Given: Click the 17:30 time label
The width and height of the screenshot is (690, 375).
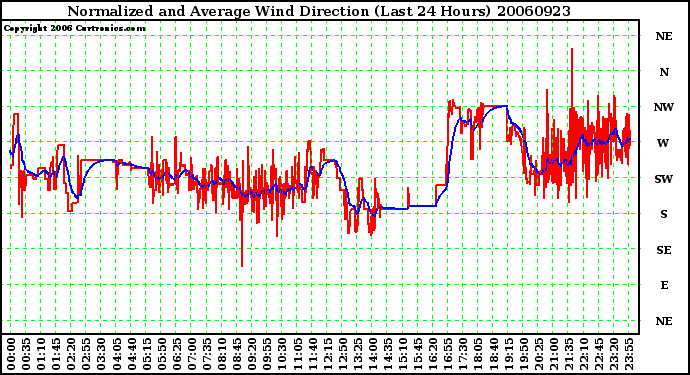Looking at the screenshot, I should [x=462, y=354].
